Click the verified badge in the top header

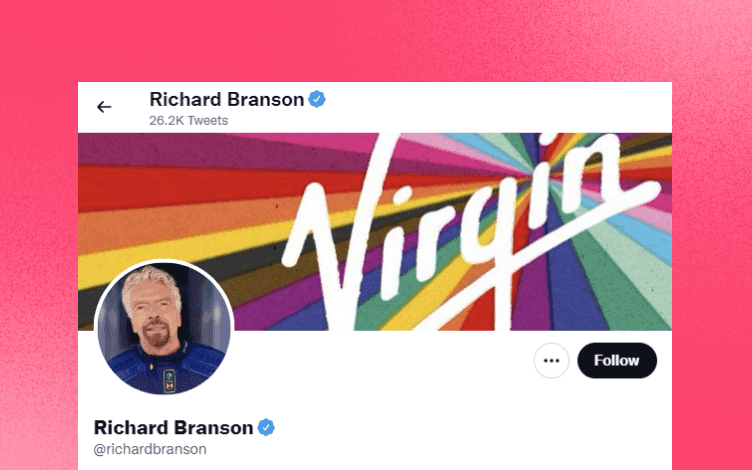click(317, 99)
